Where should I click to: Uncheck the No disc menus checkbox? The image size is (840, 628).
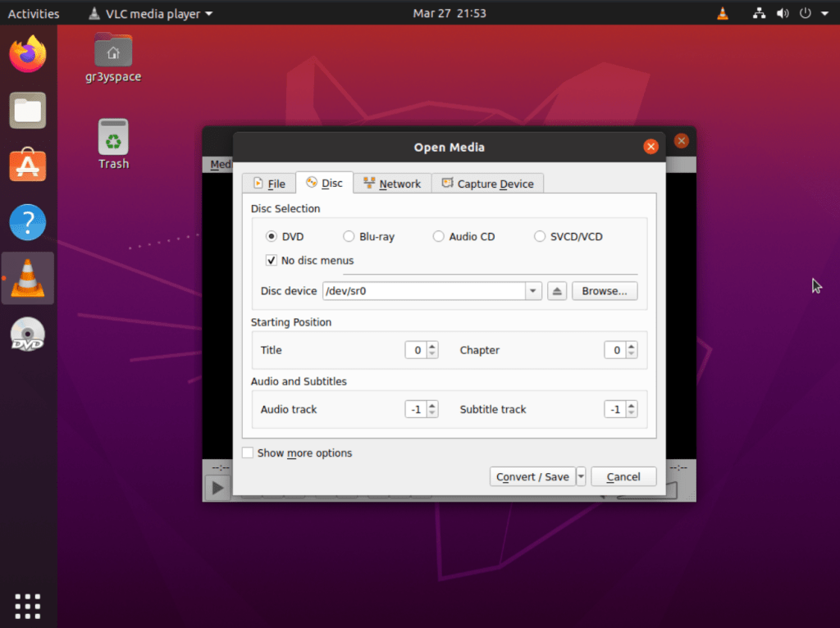(x=272, y=261)
